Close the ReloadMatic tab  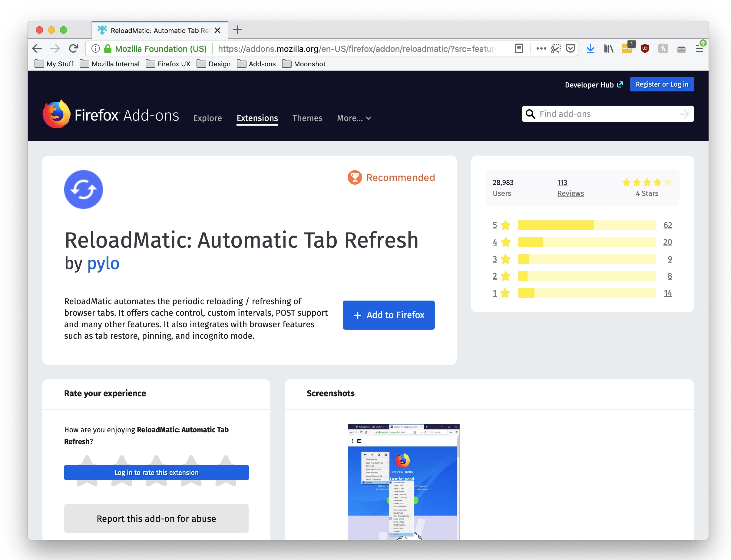click(x=217, y=30)
